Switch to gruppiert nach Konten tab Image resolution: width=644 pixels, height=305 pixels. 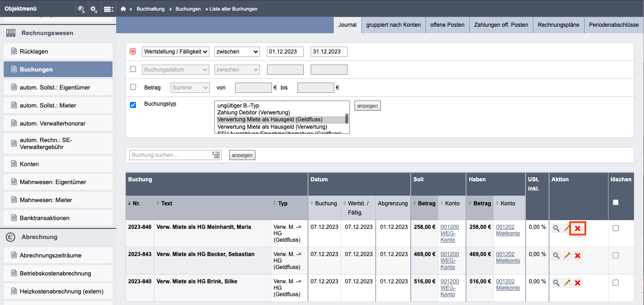[394, 25]
